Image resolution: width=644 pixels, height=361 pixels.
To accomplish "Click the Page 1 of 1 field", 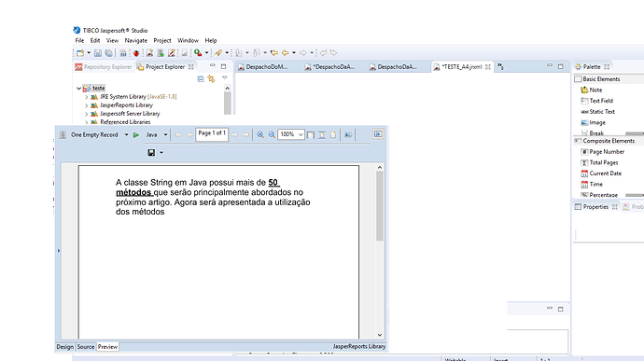I will (212, 134).
